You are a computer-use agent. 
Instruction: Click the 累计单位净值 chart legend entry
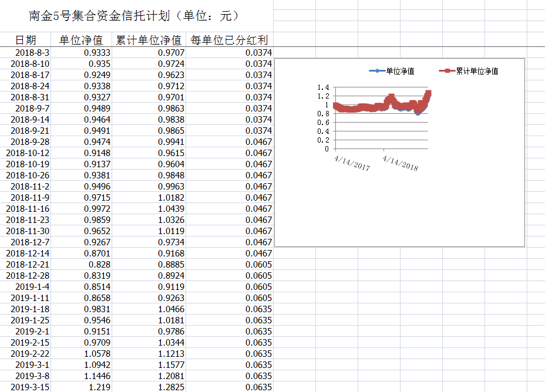(x=469, y=71)
